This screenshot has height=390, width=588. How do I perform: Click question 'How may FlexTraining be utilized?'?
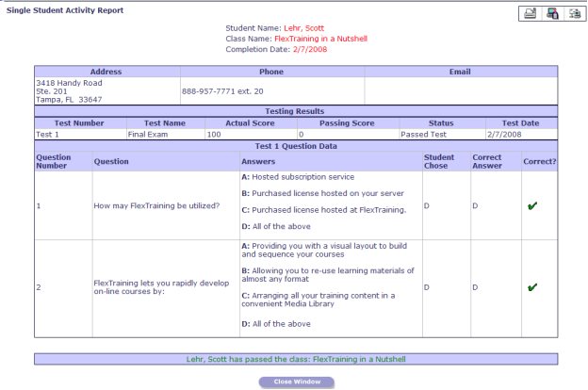pos(156,205)
